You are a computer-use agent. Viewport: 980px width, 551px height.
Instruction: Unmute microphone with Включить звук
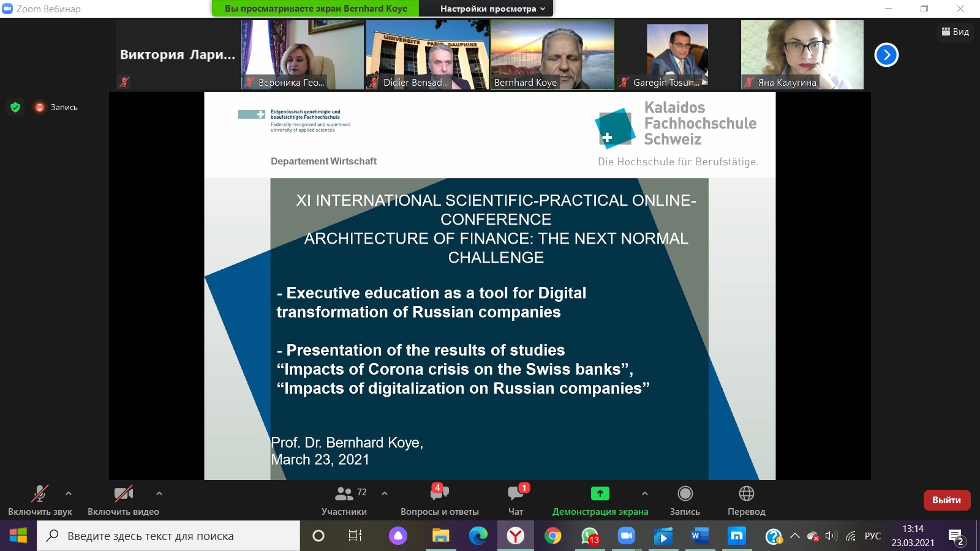click(x=40, y=500)
